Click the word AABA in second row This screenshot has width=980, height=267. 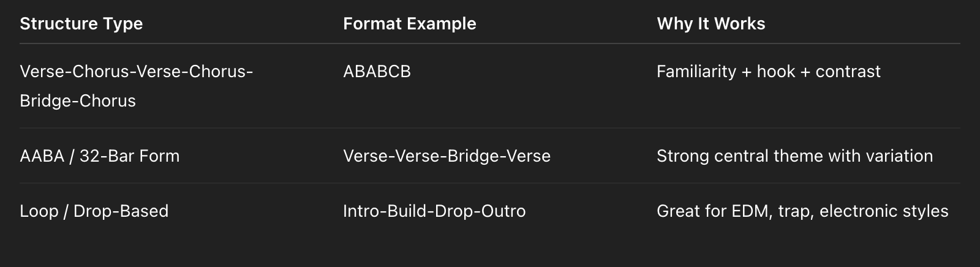42,156
